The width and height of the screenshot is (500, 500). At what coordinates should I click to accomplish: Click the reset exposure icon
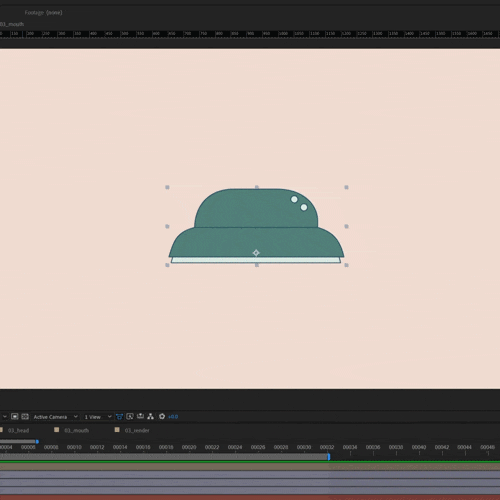[x=162, y=416]
